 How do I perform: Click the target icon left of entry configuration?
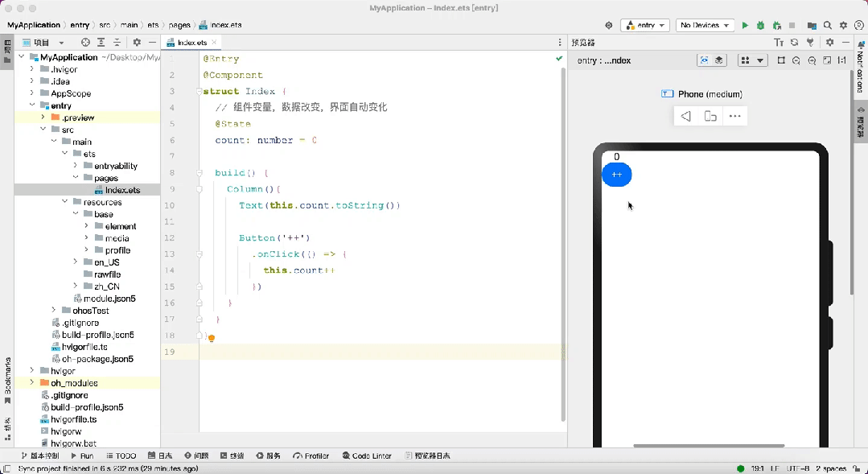point(608,26)
